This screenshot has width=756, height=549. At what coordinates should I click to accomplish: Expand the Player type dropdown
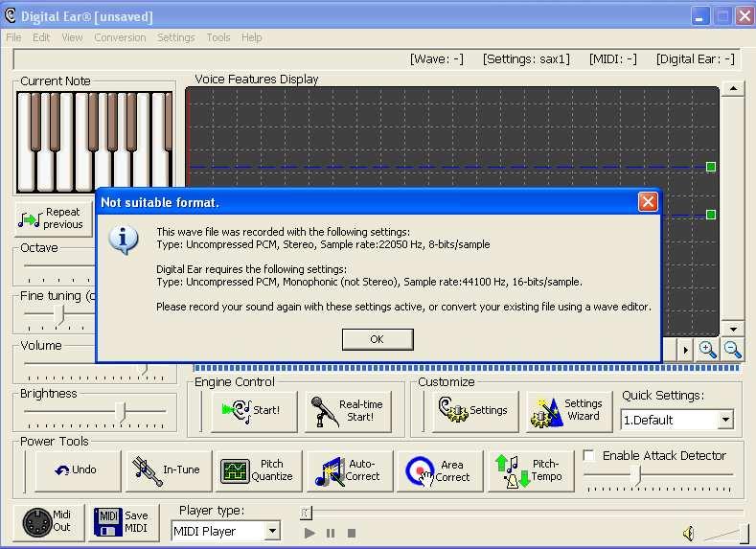(x=272, y=531)
